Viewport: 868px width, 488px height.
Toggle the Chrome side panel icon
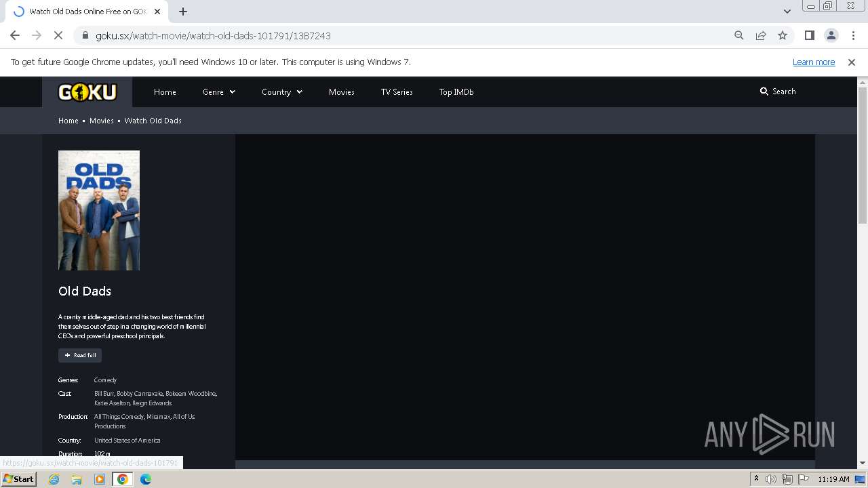pyautogui.click(x=809, y=35)
